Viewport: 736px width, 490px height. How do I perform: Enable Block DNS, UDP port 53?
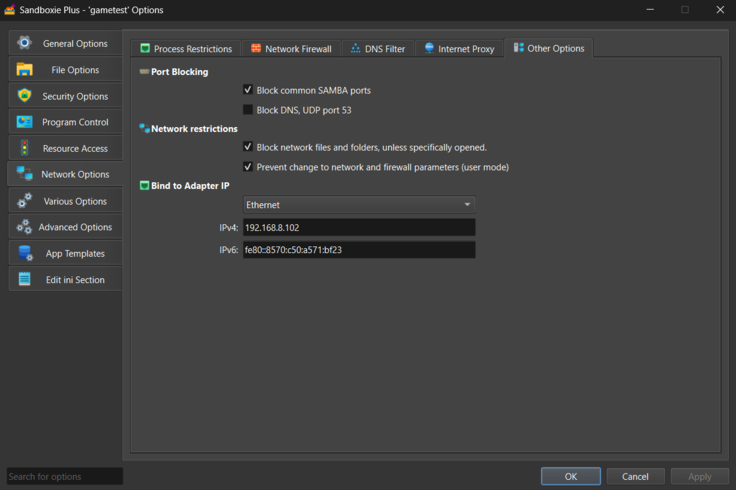pos(248,110)
